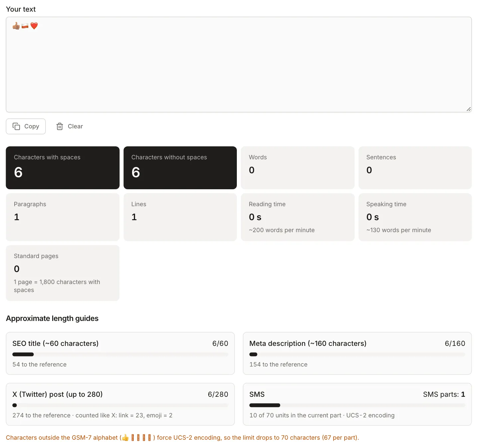Click the X (Twitter) post progress bar

[x=120, y=405]
